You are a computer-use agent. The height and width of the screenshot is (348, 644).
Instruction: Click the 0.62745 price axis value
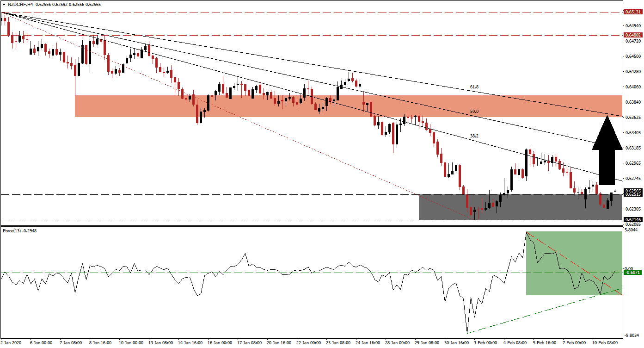coord(632,179)
